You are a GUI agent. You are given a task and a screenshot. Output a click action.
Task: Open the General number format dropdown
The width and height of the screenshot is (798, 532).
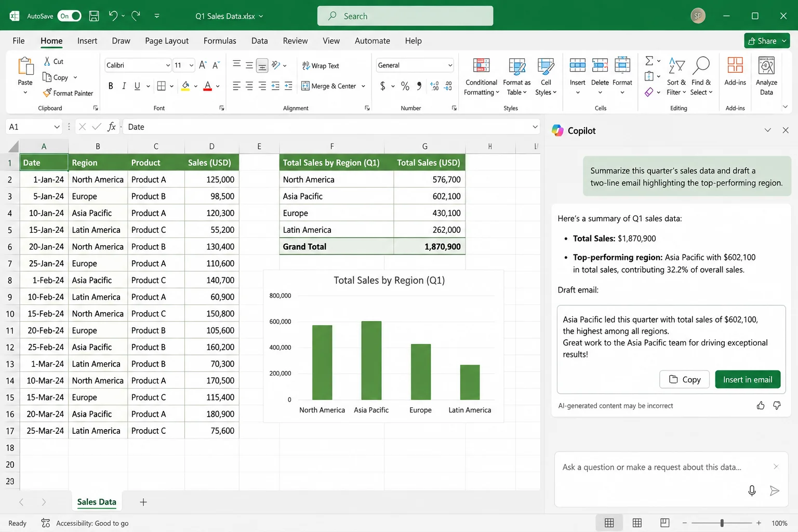click(450, 65)
